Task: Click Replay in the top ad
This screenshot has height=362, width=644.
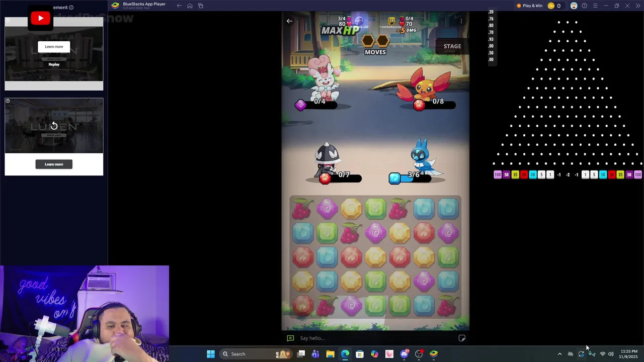Action: coord(54,64)
